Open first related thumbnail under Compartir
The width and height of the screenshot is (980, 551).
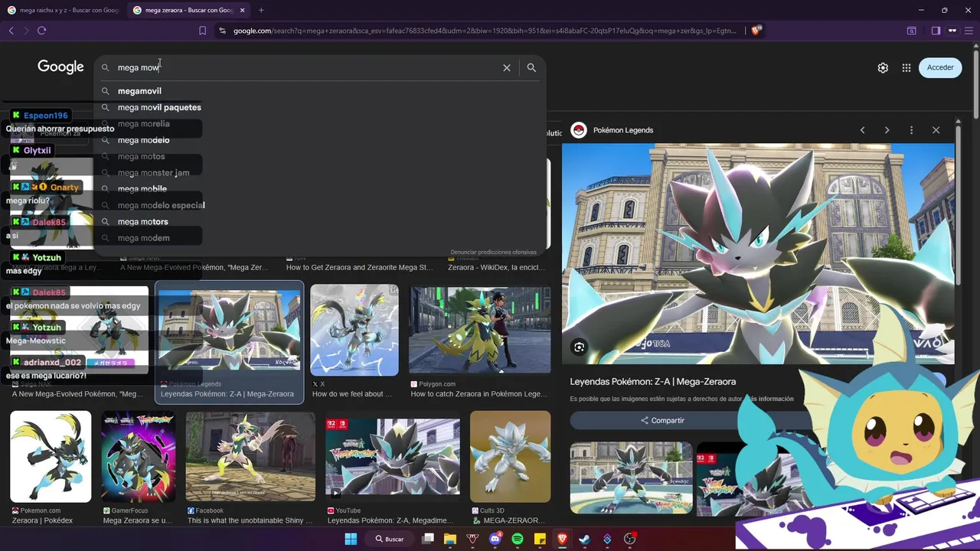click(x=631, y=478)
